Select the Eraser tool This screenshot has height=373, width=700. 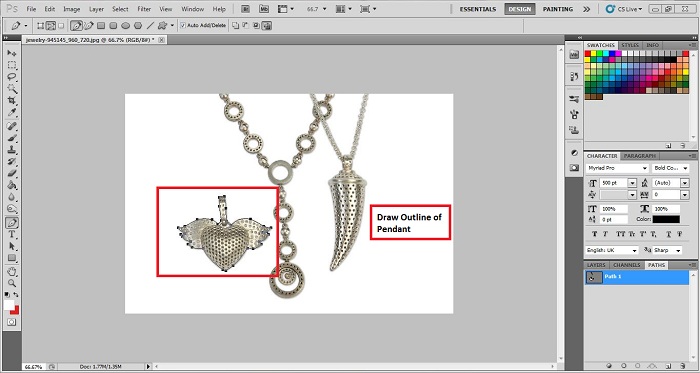[x=12, y=174]
